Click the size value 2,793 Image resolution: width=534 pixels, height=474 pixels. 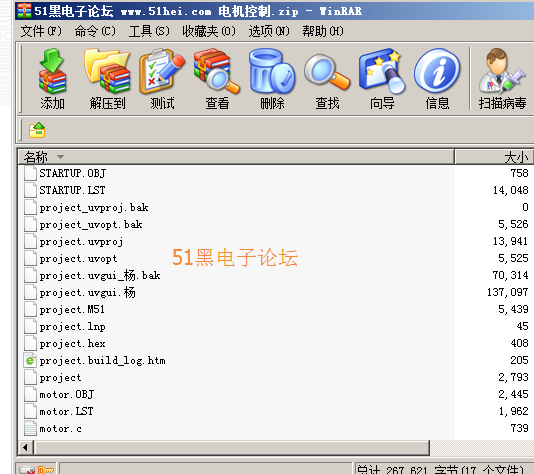tap(513, 377)
